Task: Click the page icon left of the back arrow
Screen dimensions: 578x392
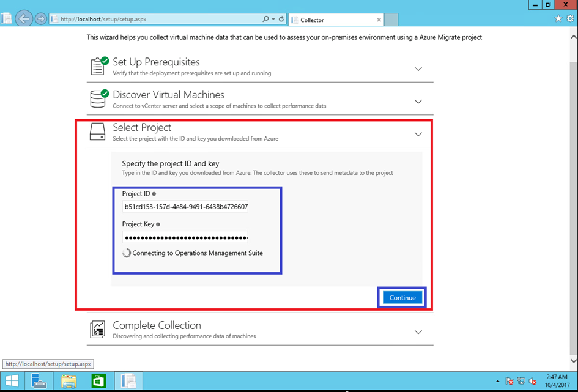Action: pyautogui.click(x=6, y=18)
